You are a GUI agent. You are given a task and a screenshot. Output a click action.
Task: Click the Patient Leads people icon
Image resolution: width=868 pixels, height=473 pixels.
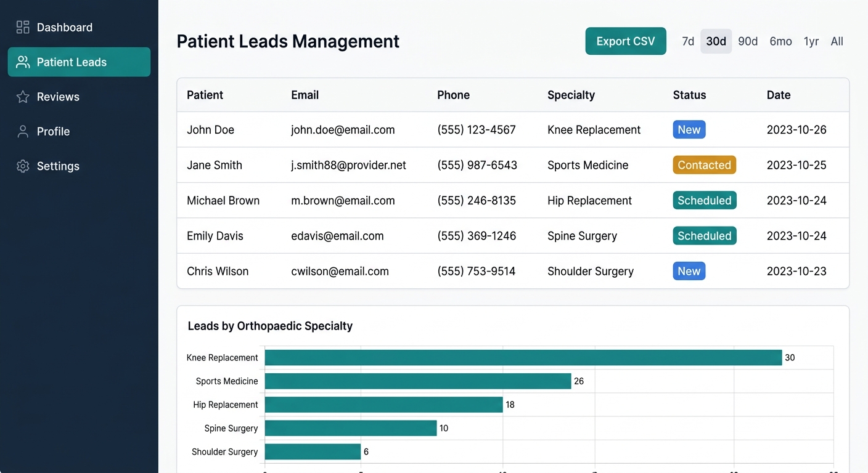click(23, 62)
